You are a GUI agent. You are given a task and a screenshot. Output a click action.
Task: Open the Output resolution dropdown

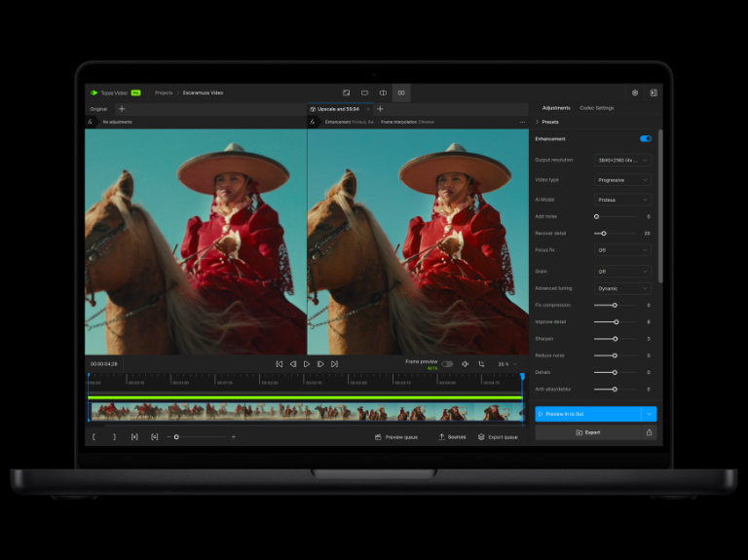[x=622, y=160]
